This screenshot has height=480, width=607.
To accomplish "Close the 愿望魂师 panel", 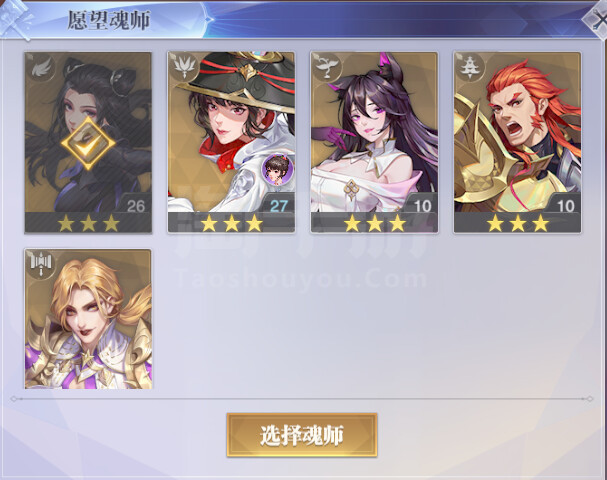I will (x=596, y=20).
